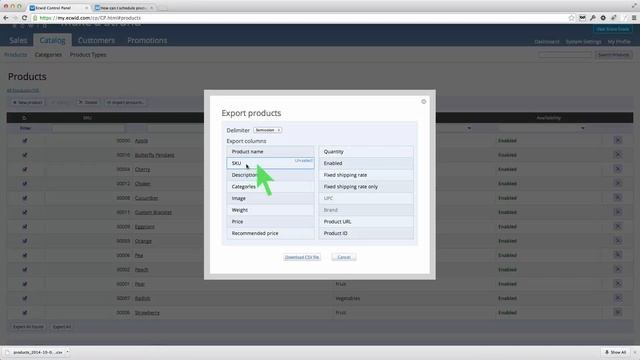Reload the page
This screenshot has width=640, height=360.
coord(24,18)
